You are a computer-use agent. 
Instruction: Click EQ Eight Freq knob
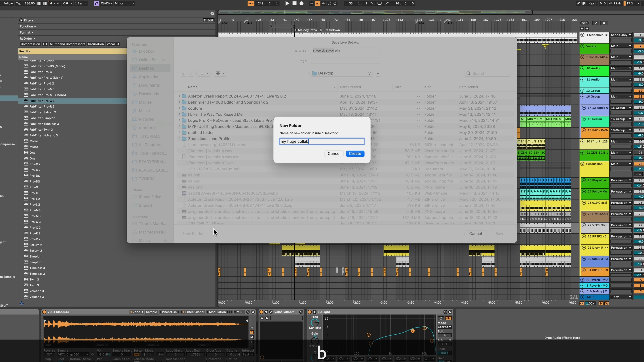point(315,322)
